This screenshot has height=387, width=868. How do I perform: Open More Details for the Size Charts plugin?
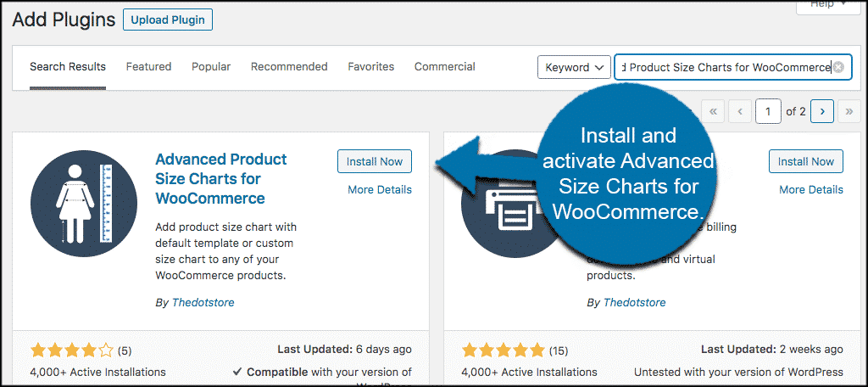click(x=379, y=190)
